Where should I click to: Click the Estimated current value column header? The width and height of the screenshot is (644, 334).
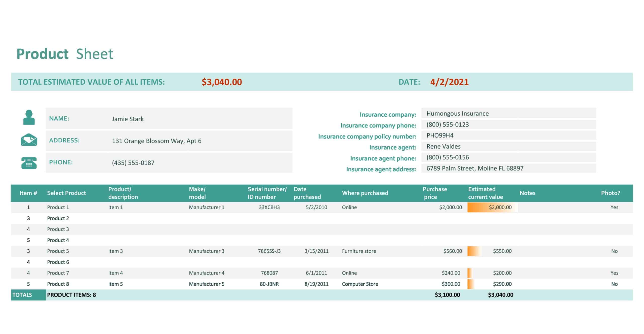(x=485, y=193)
